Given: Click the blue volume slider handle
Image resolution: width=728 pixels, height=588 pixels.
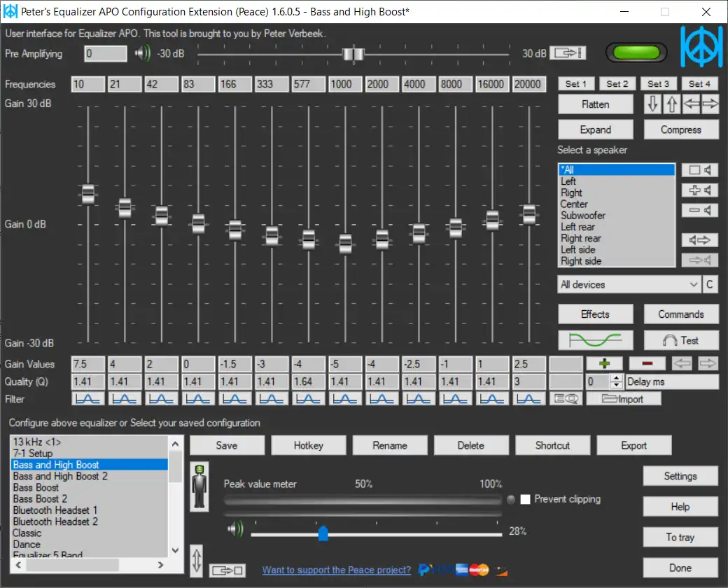Looking at the screenshot, I should click(323, 533).
